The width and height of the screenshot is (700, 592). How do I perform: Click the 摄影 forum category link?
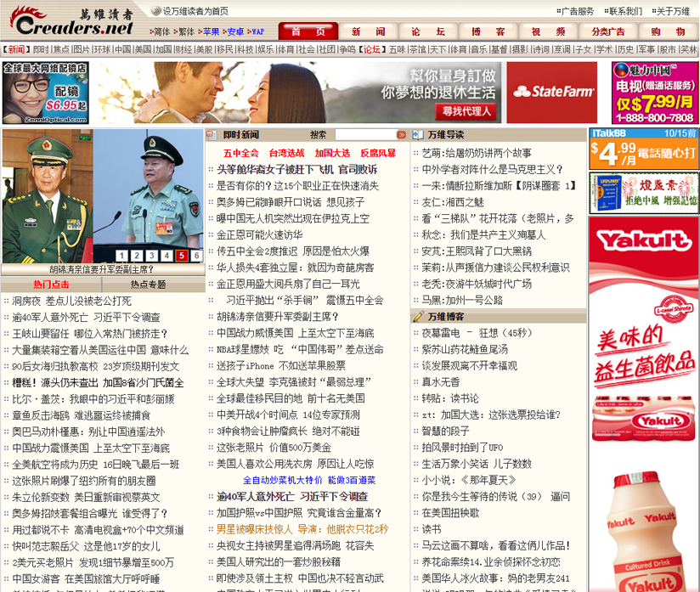(x=520, y=49)
